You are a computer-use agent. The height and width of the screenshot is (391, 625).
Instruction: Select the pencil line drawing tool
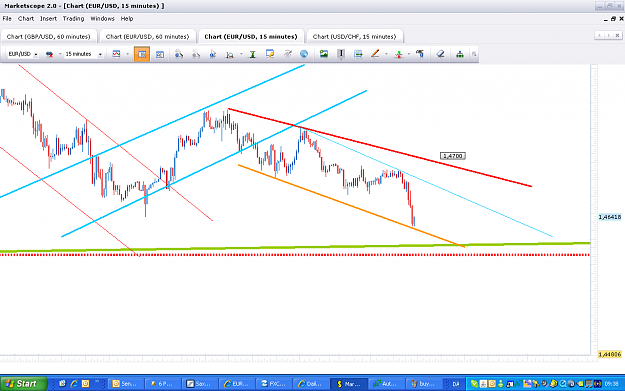pos(375,54)
